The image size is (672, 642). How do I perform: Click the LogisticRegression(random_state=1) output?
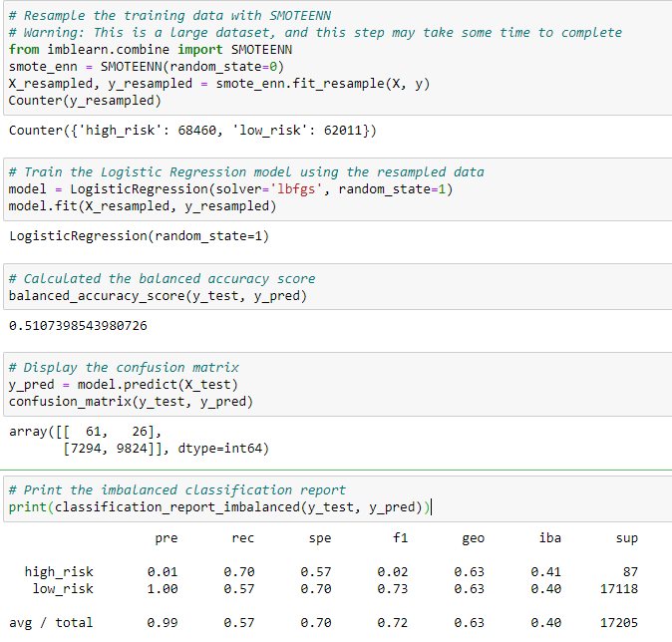[x=139, y=236]
